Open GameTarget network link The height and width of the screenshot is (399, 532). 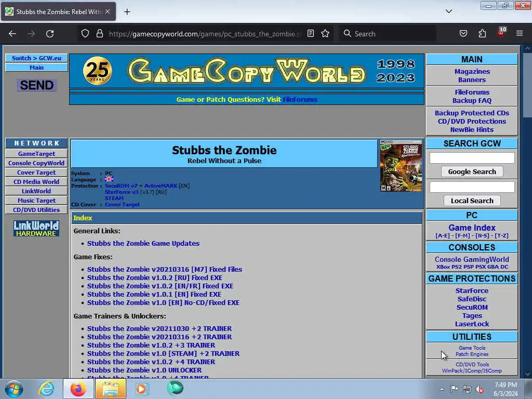click(37, 154)
